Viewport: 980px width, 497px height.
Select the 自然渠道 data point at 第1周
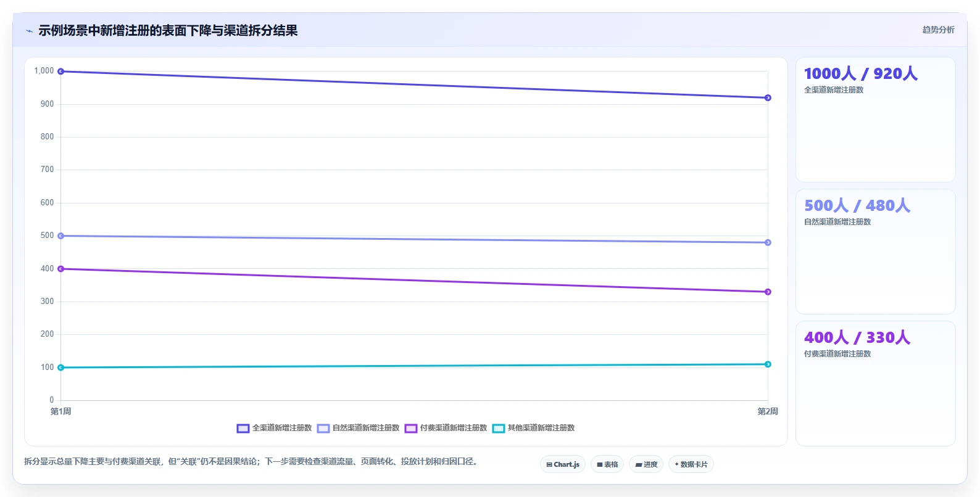click(60, 236)
